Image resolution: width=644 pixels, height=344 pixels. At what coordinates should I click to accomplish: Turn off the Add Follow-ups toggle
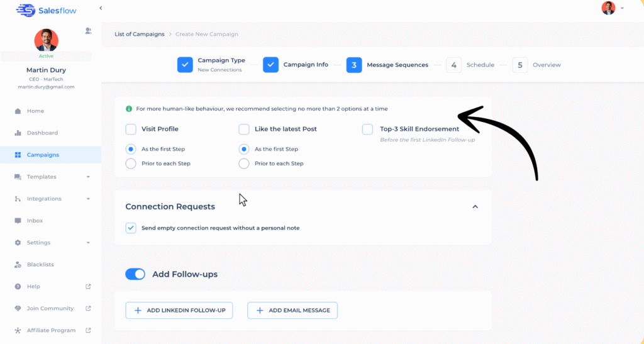[135, 274]
